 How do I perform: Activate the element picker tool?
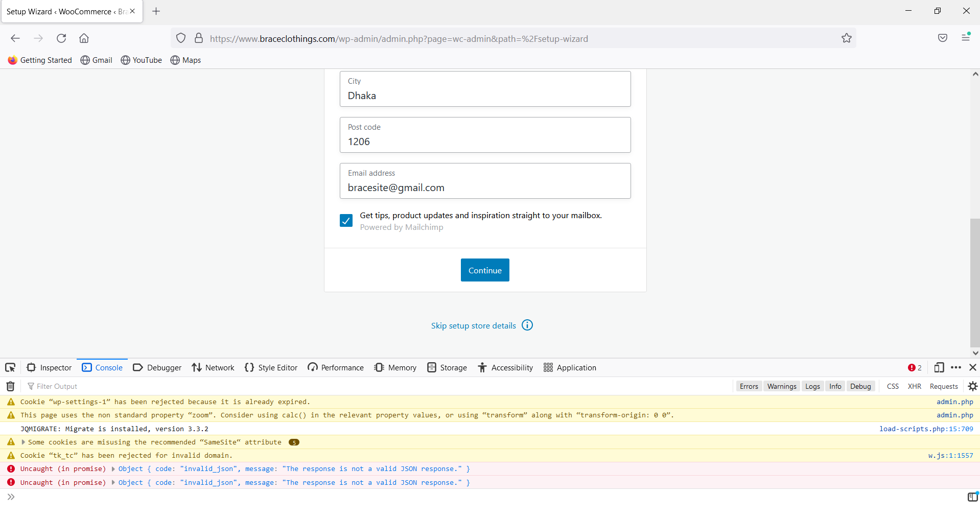(x=10, y=368)
